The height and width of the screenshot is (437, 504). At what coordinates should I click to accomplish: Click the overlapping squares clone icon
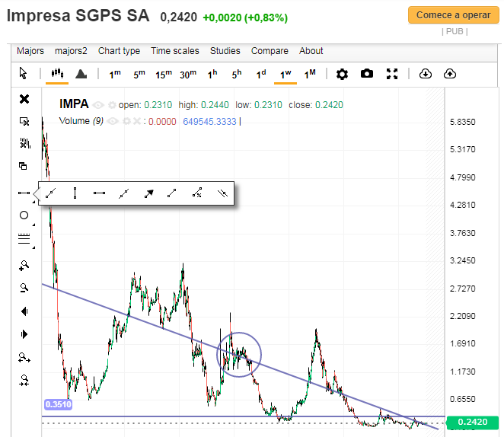pyautogui.click(x=23, y=166)
